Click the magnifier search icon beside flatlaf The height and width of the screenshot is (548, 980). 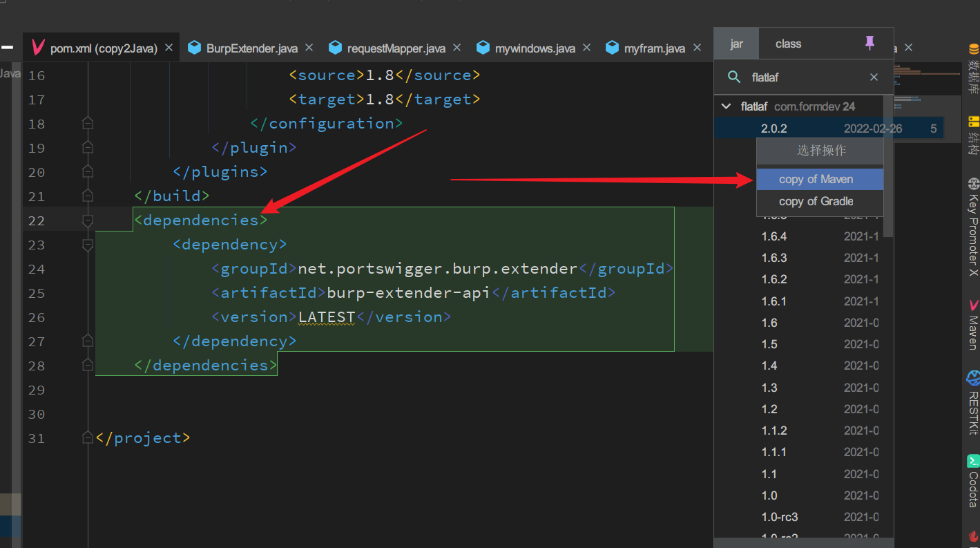[734, 77]
